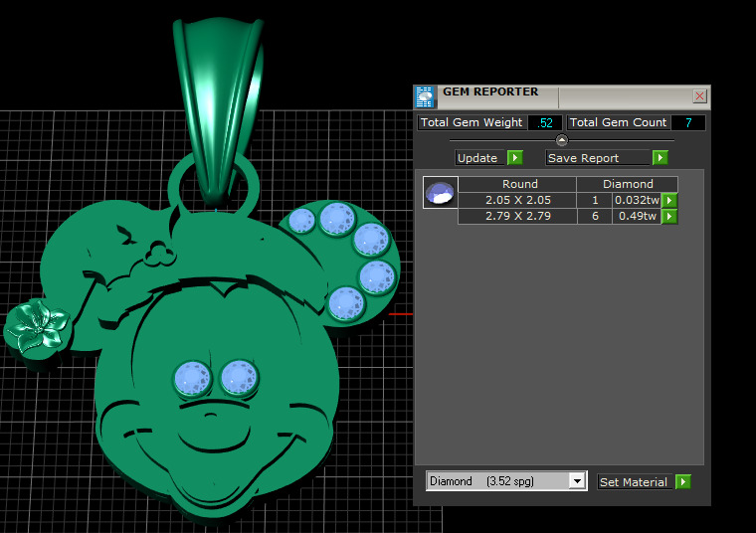Screen dimensions: 756x533
Task: Click the Save Report button label
Action: (x=598, y=158)
